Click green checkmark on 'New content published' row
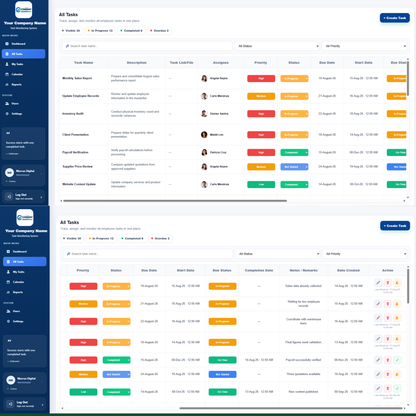 397,388
